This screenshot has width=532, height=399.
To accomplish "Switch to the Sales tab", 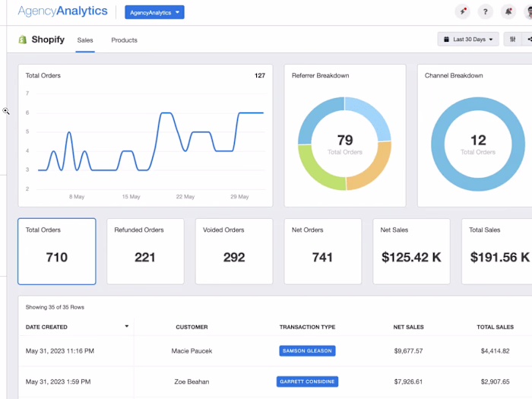I will pyautogui.click(x=85, y=40).
